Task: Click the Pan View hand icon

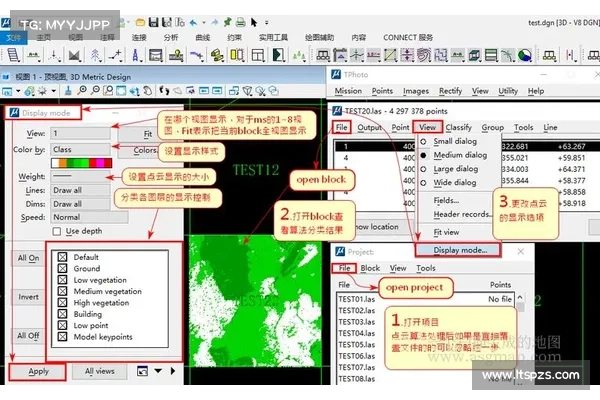Action: tap(147, 91)
